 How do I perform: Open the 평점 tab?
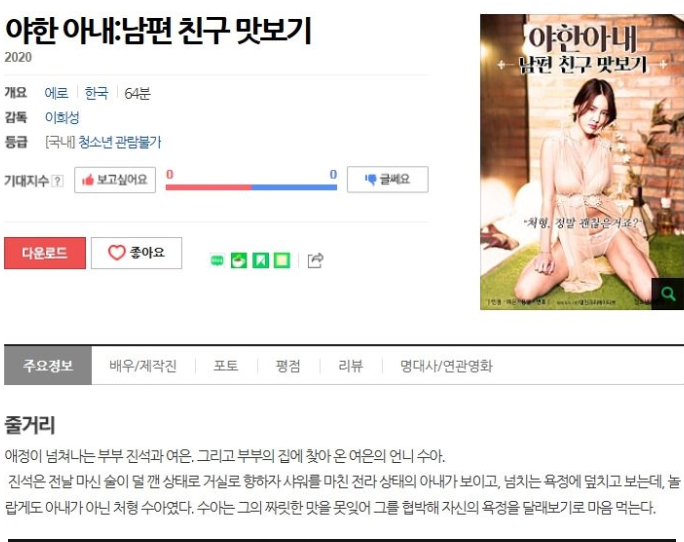click(288, 366)
